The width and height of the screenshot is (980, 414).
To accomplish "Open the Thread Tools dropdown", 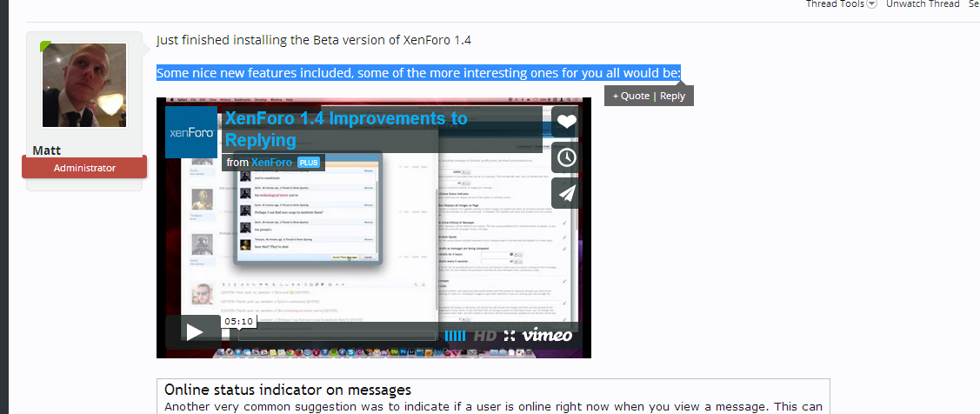I will [841, 4].
